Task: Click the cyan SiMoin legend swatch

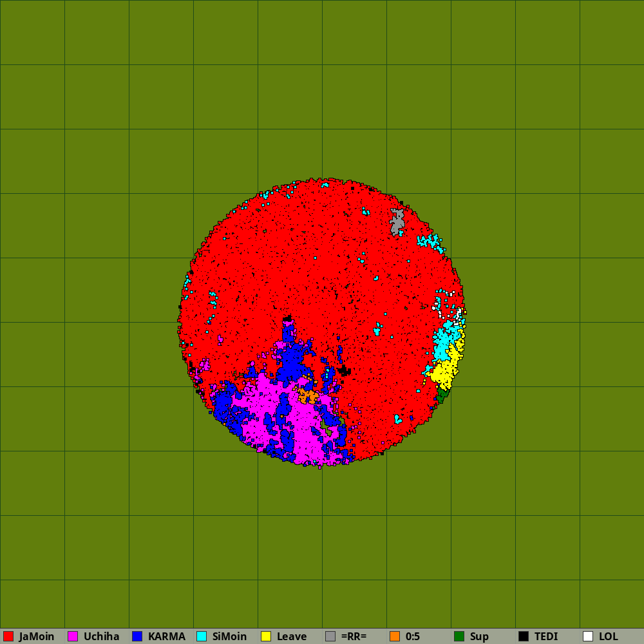Action: (x=202, y=636)
